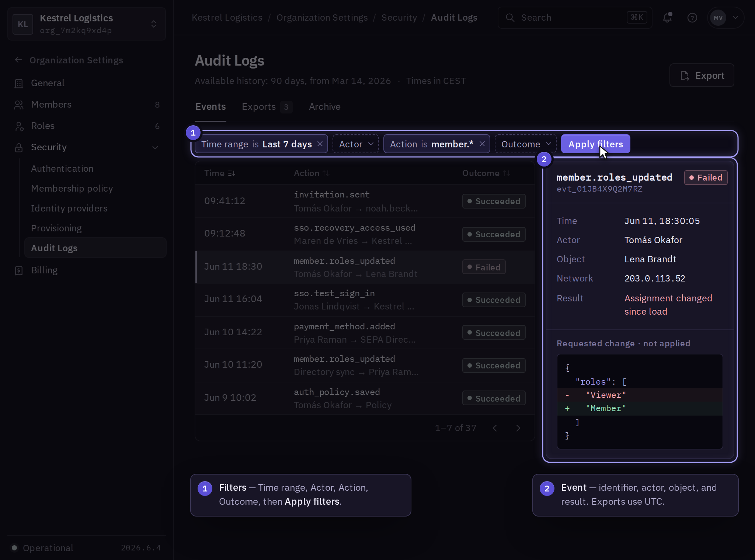Switch to the Events tab
Viewport: 755px width, 560px height.
[x=211, y=107]
